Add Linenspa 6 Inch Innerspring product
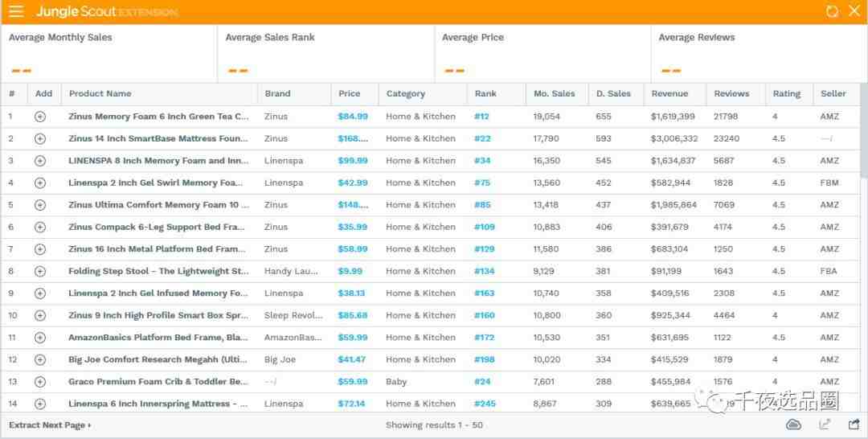This screenshot has width=868, height=439. 40,404
